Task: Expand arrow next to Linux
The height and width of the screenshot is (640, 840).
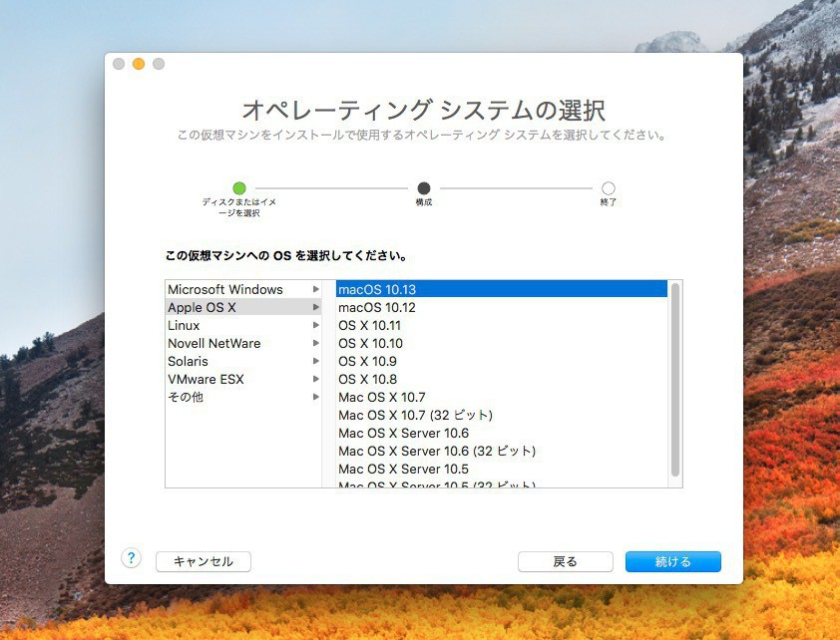Action: point(316,325)
